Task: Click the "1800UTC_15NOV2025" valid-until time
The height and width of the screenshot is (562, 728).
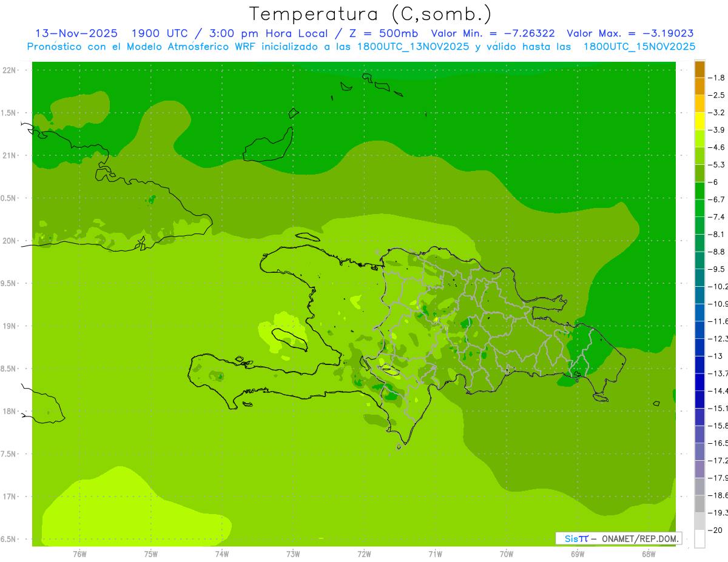Action: click(x=639, y=47)
